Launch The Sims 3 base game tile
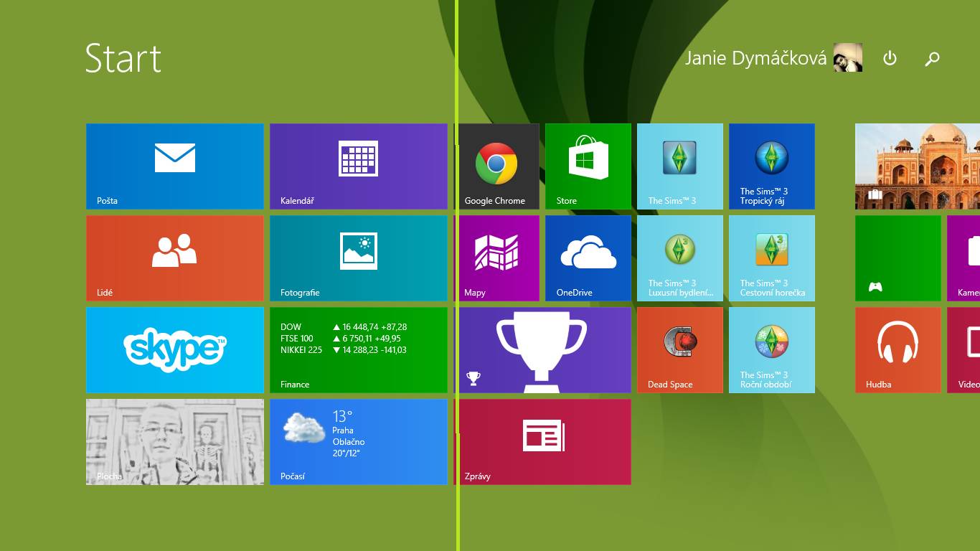 click(x=680, y=166)
